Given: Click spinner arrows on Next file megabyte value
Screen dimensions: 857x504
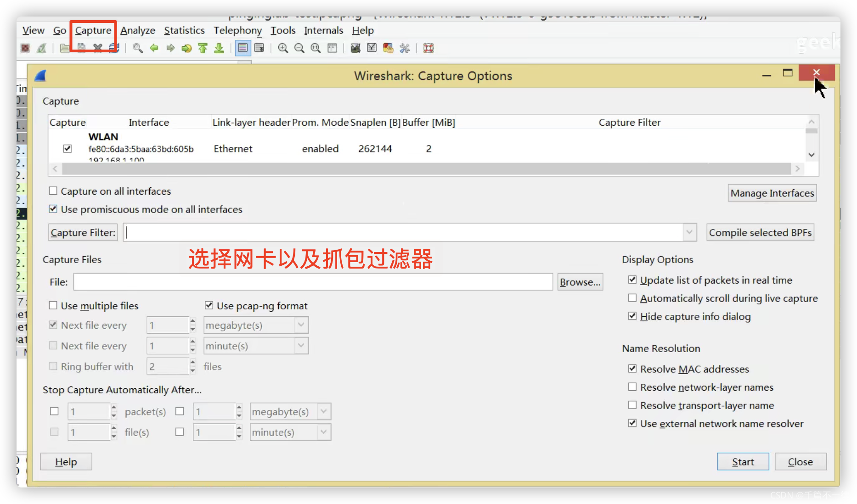Looking at the screenshot, I should 192,325.
